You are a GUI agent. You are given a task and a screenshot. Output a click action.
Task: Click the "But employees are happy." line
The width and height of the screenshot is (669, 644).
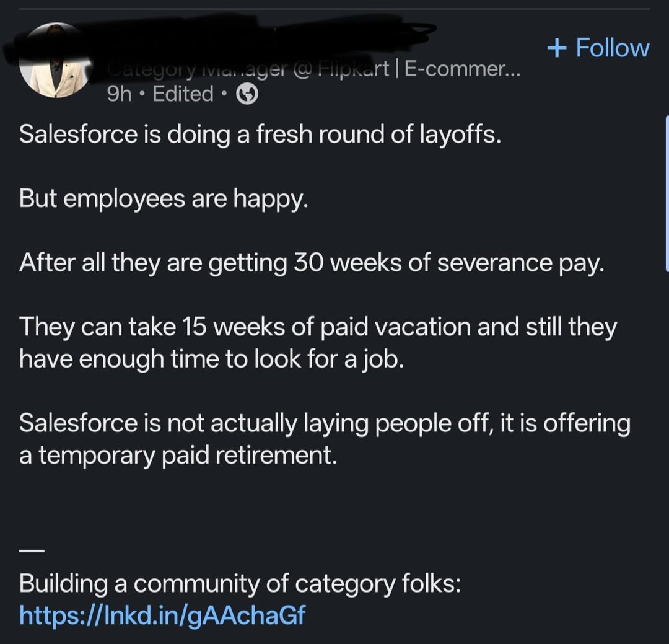164,200
